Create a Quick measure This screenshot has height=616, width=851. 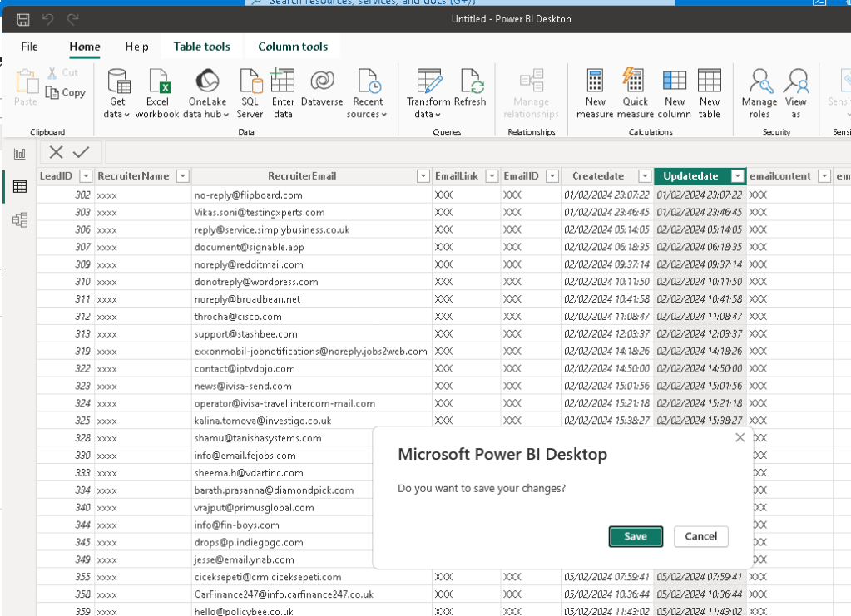coord(635,93)
